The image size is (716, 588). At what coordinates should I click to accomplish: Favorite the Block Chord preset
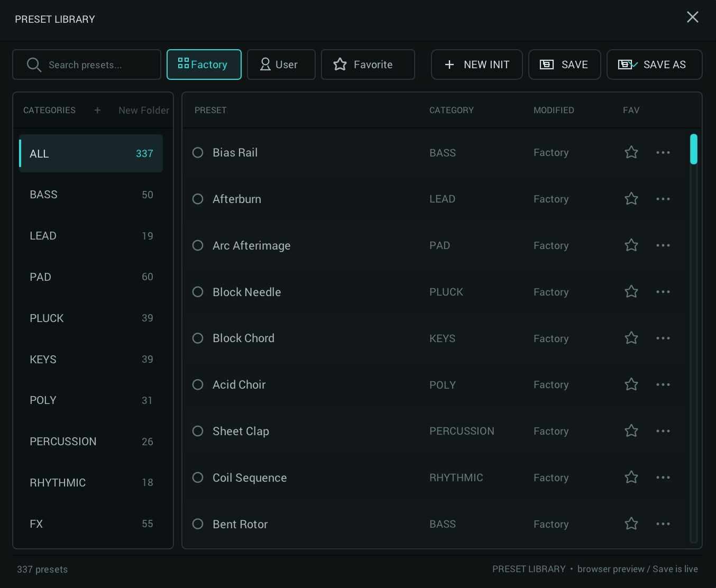tap(631, 338)
